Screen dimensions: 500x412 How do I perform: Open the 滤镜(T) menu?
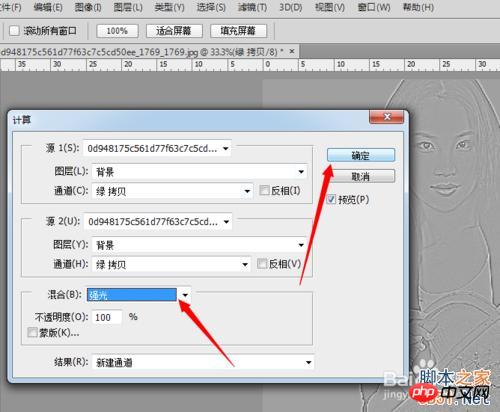point(252,7)
